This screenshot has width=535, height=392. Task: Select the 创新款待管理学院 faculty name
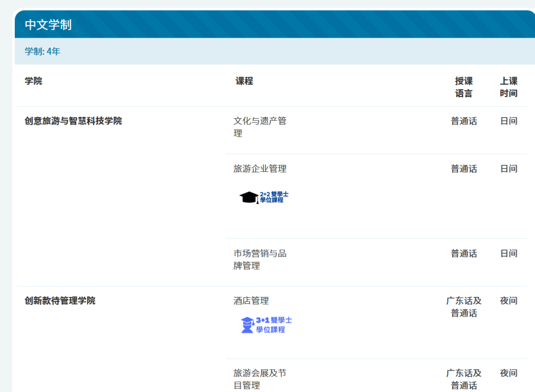(60, 300)
